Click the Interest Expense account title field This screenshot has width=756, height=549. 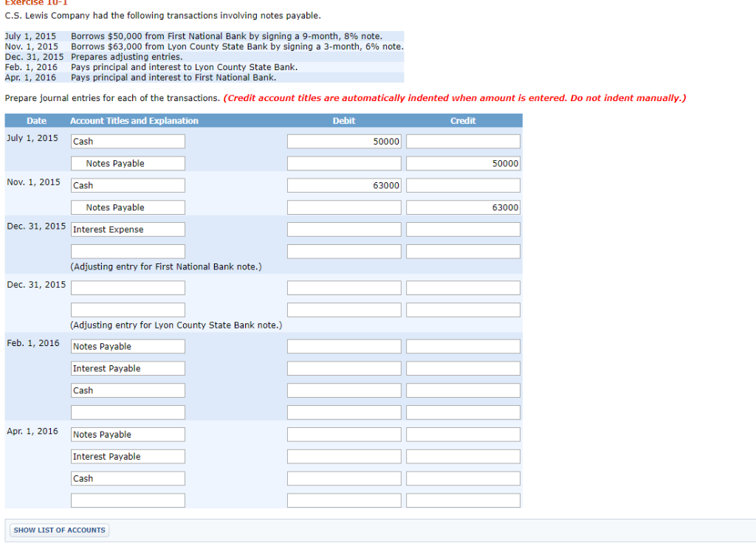[128, 229]
